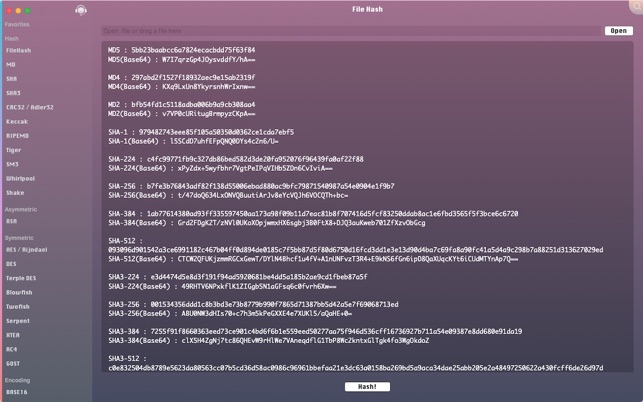Go to RIPEMD in sidebar
This screenshot has height=402, width=643.
tap(17, 136)
